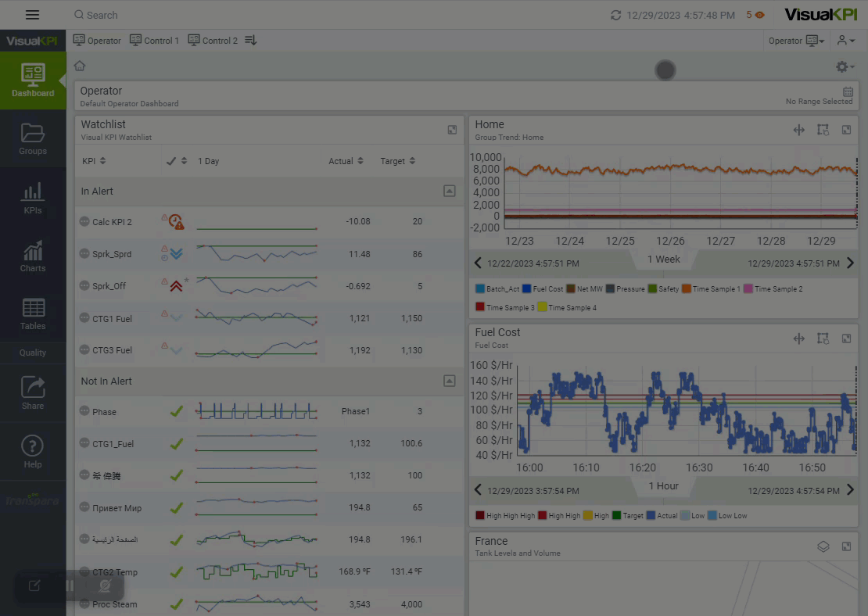Click the Home breadcrumb icon
Viewport: 868px width, 616px height.
pyautogui.click(x=80, y=66)
